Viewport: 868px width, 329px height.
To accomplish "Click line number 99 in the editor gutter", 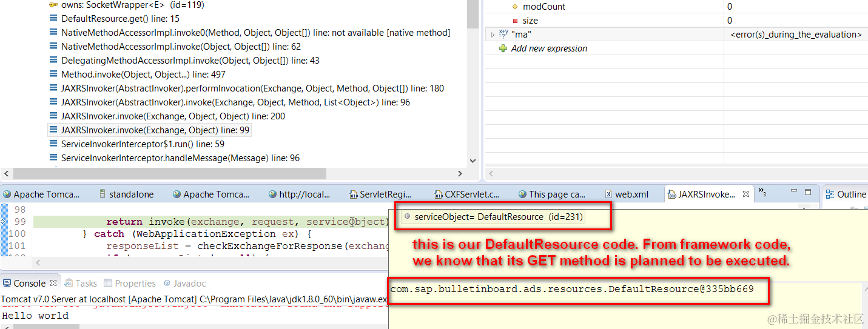I will tap(19, 222).
